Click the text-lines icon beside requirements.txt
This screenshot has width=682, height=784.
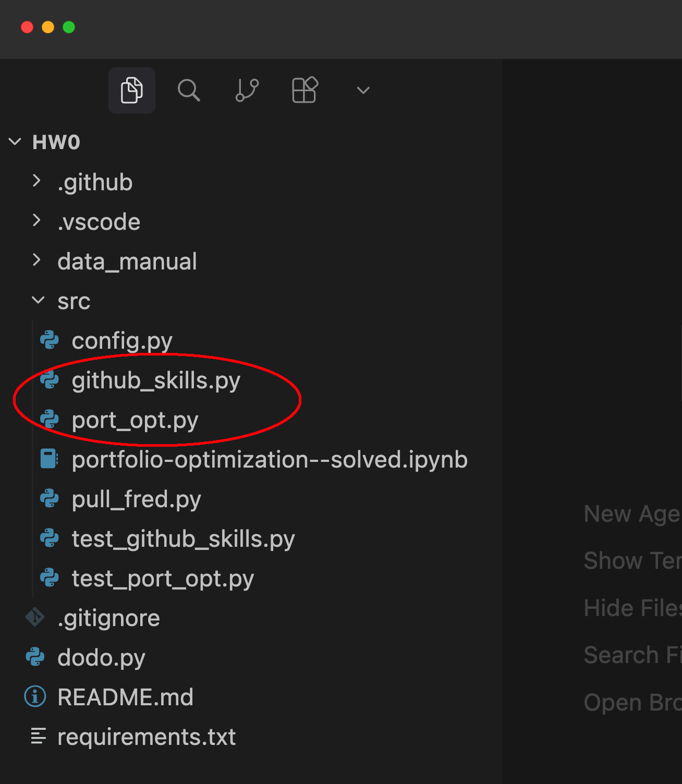pos(38,736)
